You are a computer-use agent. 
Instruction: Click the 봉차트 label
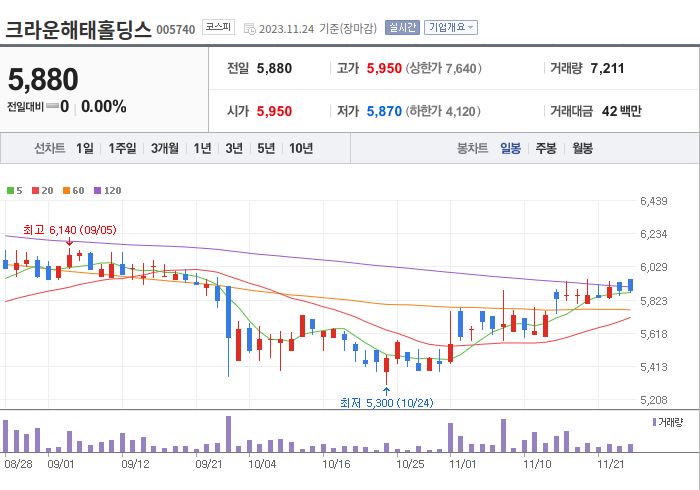472,148
